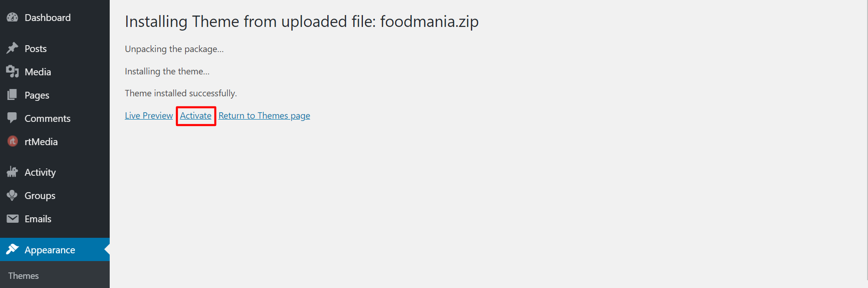Select the Appearance menu item
The height and width of the screenshot is (288, 868).
click(x=49, y=250)
